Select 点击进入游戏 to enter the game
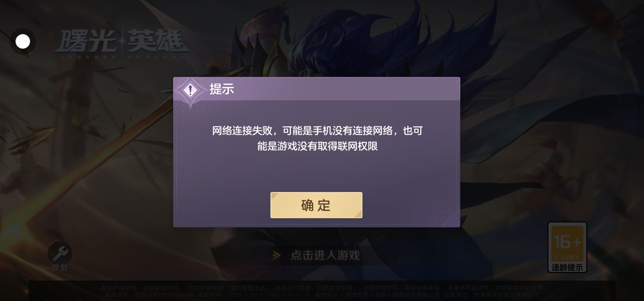 [x=325, y=255]
